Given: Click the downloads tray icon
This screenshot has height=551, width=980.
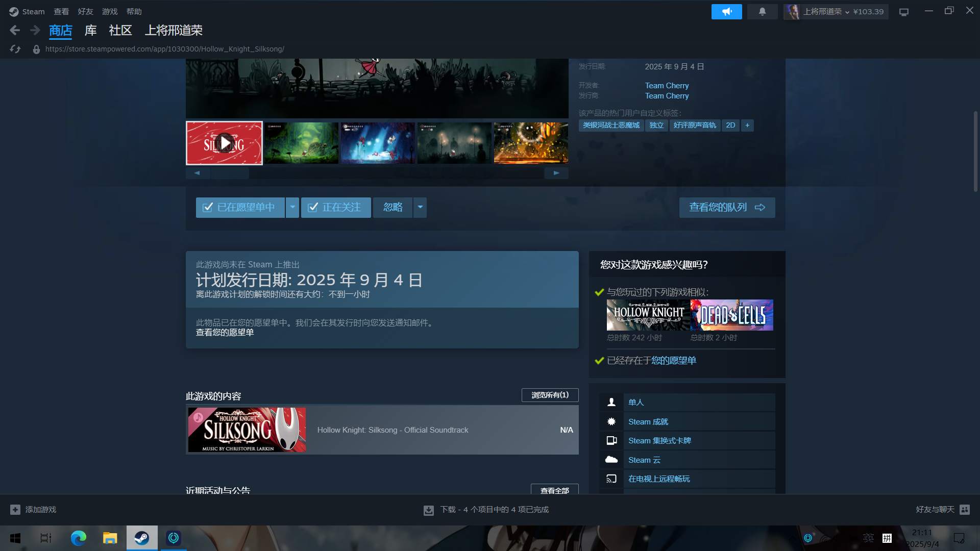Looking at the screenshot, I should coord(429,510).
